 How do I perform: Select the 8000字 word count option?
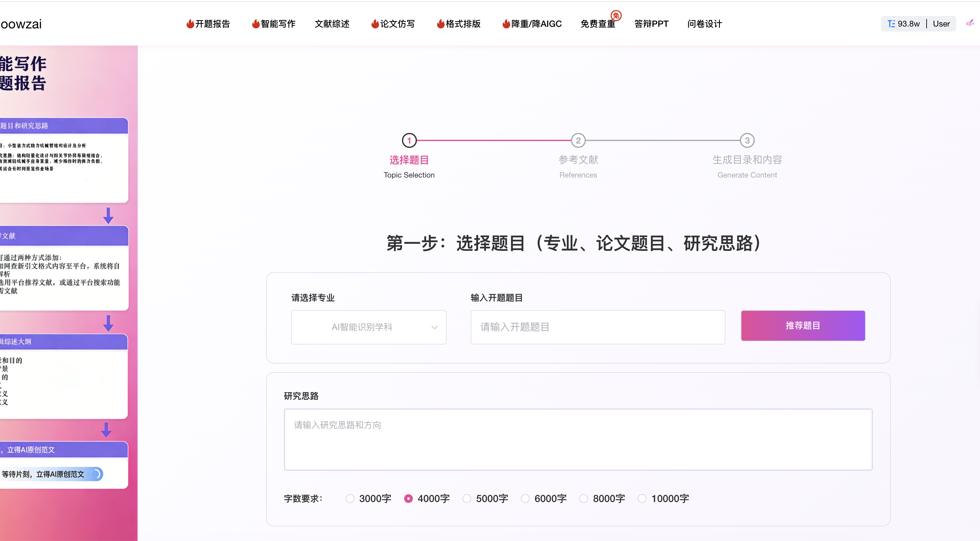584,499
